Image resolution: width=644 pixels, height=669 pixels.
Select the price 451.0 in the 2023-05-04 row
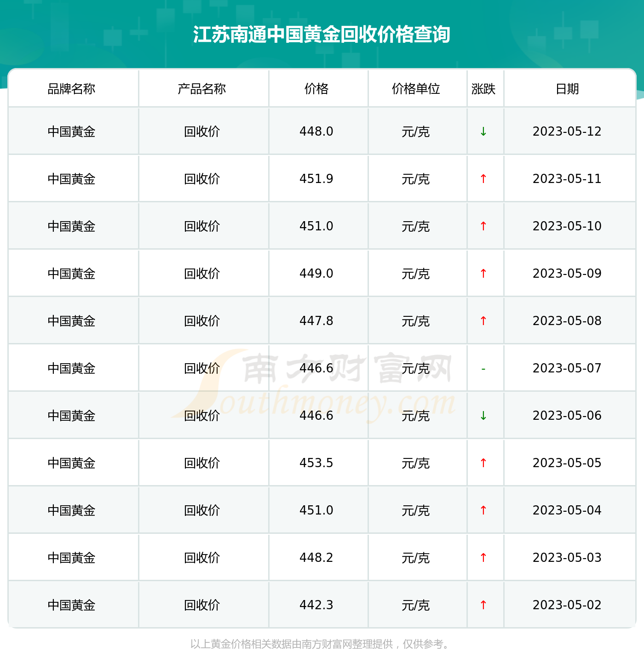point(316,510)
